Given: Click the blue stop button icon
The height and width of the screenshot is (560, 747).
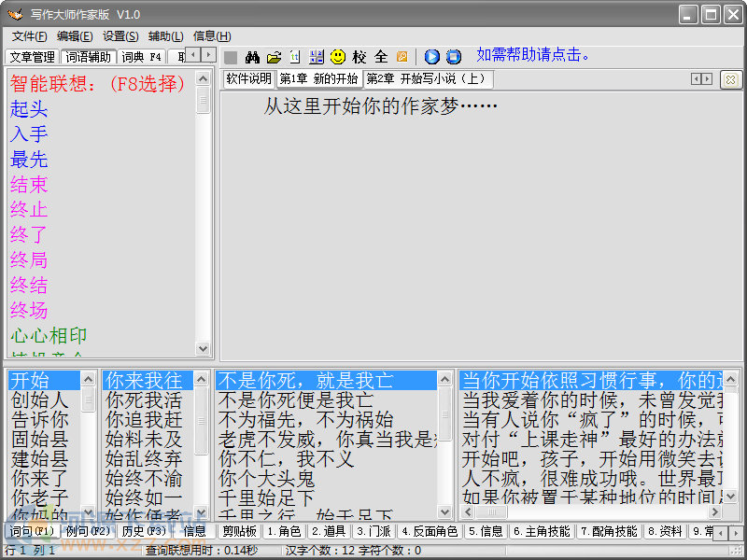Looking at the screenshot, I should pos(454,57).
